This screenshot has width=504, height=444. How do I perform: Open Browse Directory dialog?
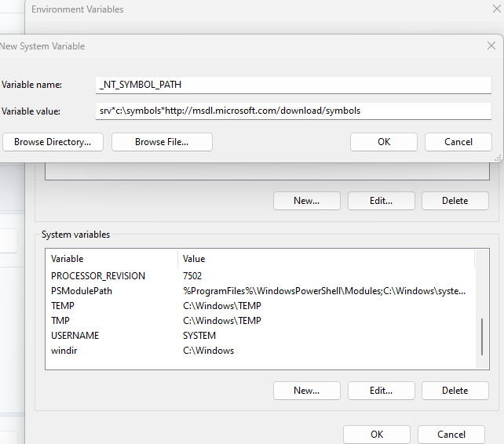[x=53, y=142]
